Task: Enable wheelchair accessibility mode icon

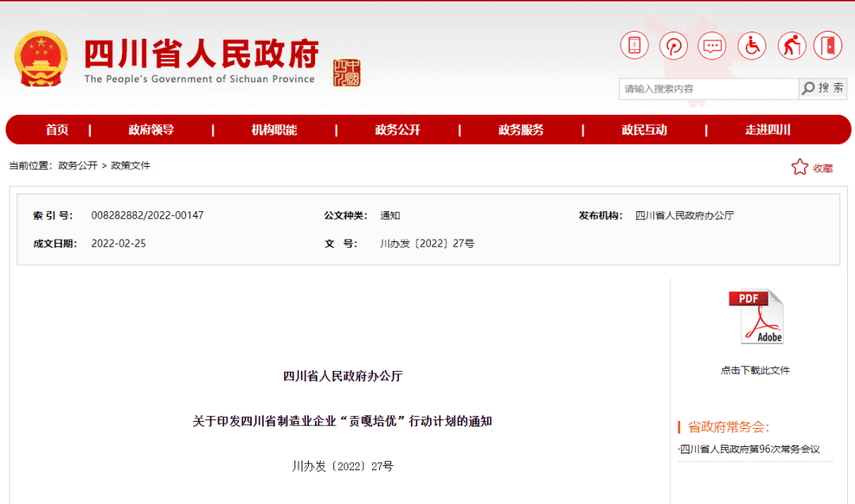Action: pos(752,45)
